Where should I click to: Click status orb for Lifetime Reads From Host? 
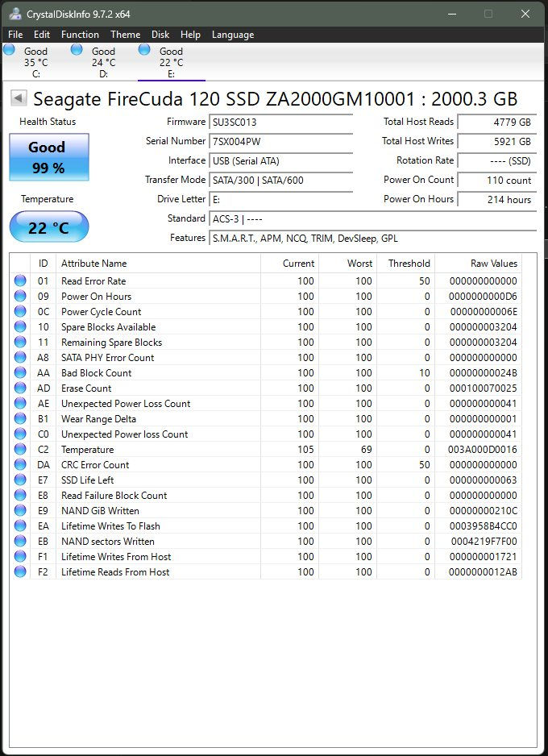20,571
